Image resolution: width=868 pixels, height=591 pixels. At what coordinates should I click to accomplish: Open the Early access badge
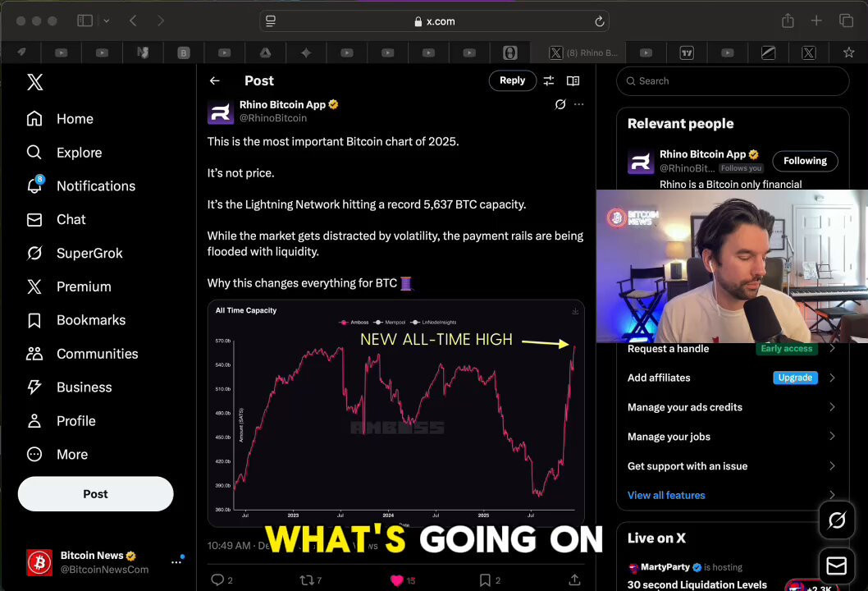tap(786, 348)
